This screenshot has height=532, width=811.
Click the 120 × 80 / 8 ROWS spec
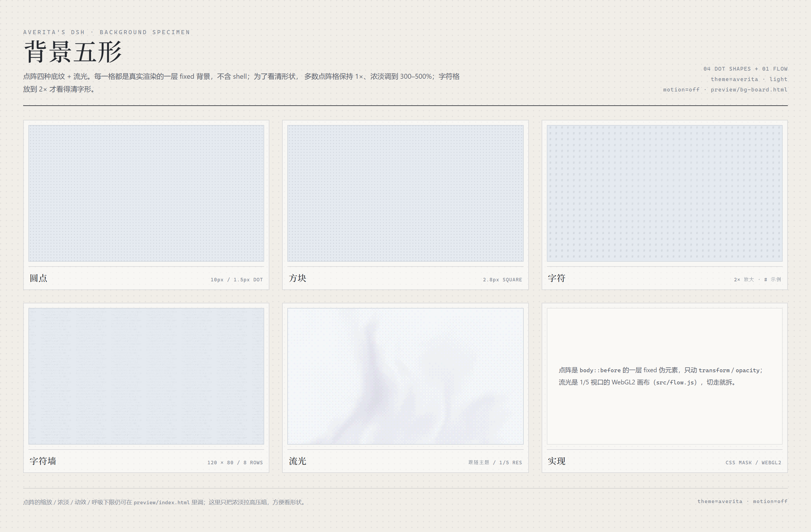(x=235, y=462)
